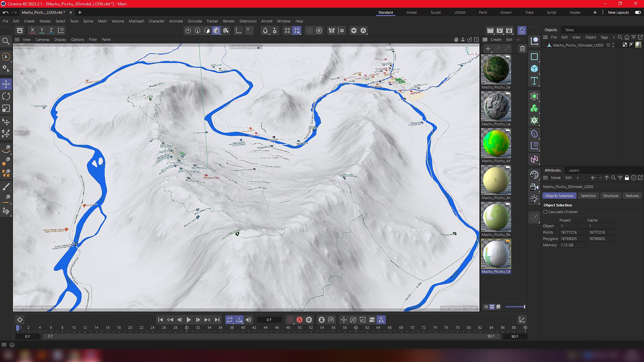Create new material with plus icon
Image resolution: width=644 pixels, height=362 pixels.
click(x=488, y=49)
